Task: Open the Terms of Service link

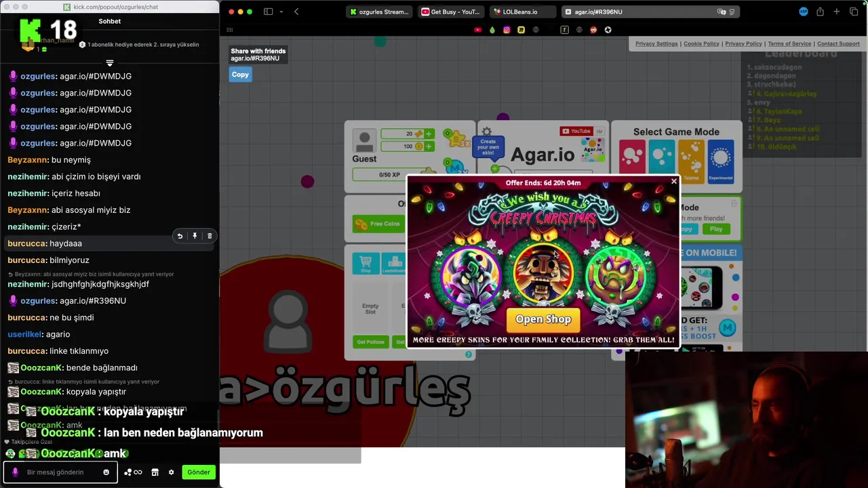Action: 789,43
